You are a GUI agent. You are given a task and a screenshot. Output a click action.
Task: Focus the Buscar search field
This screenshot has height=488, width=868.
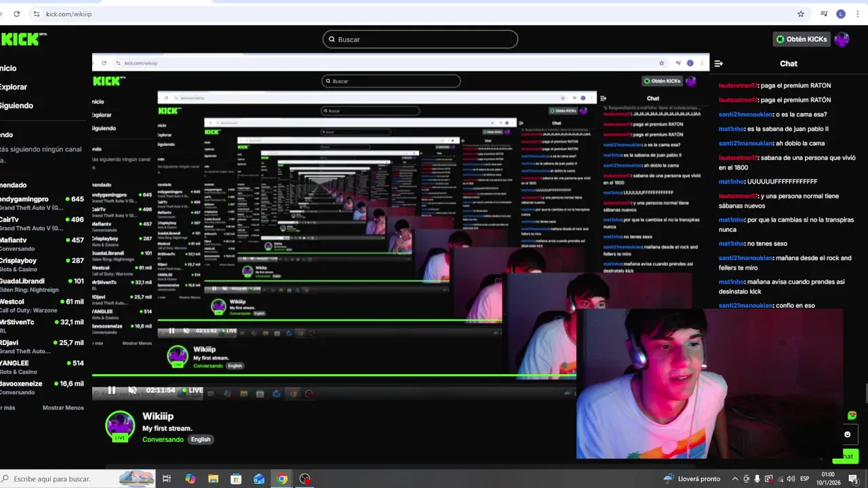pos(420,39)
